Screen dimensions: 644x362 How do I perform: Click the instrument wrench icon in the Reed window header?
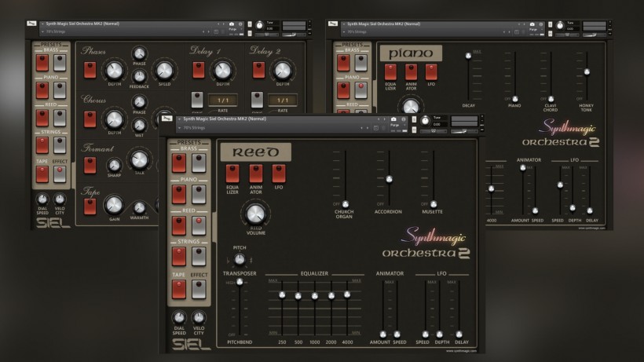click(x=166, y=119)
